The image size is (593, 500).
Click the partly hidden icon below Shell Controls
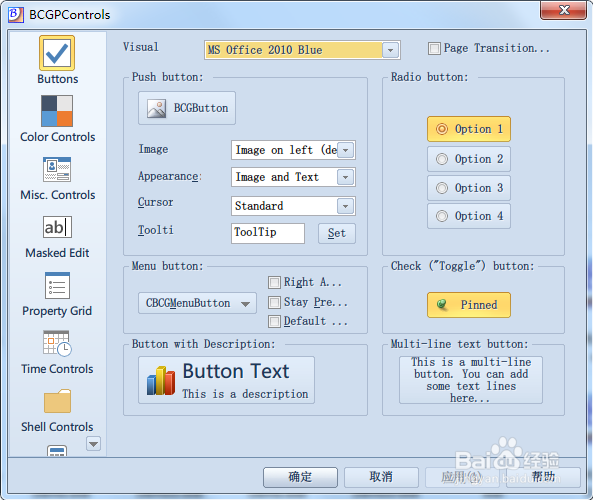pyautogui.click(x=57, y=451)
